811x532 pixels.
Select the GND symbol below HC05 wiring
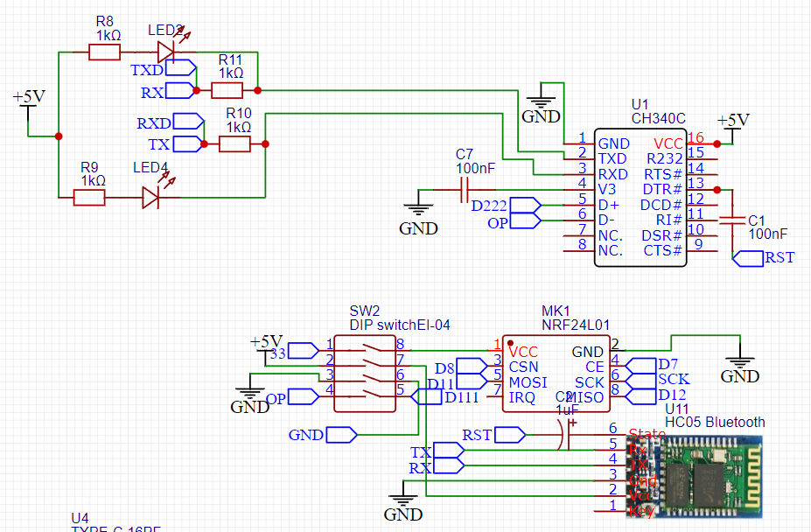click(x=403, y=501)
